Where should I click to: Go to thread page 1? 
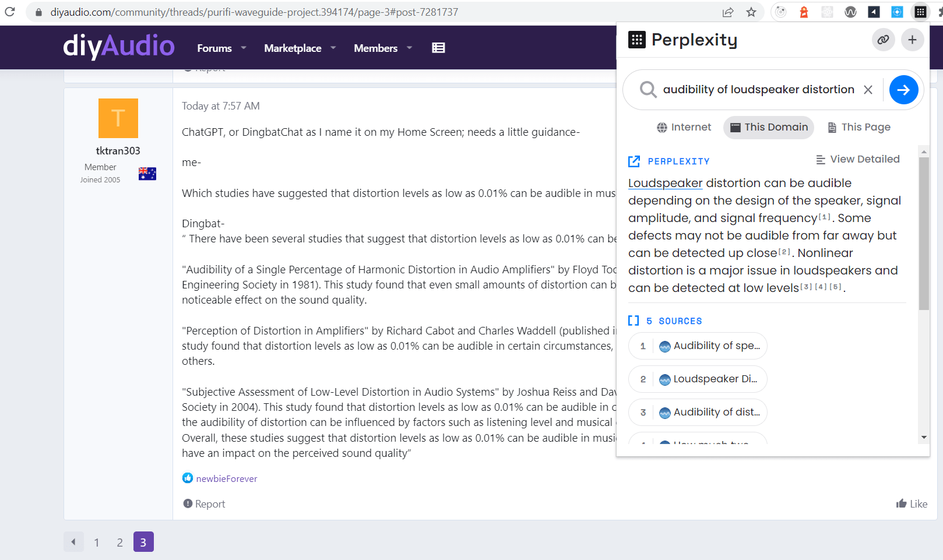click(x=97, y=542)
